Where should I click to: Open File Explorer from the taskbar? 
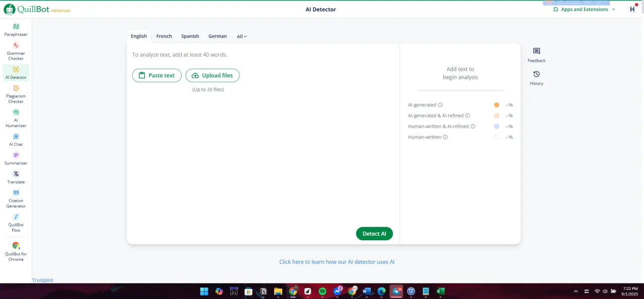(x=278, y=291)
